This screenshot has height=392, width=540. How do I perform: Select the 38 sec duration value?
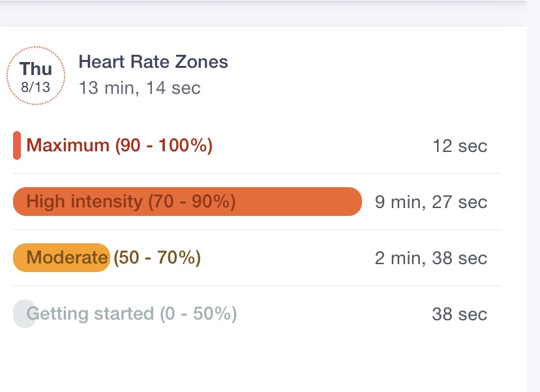click(x=459, y=314)
